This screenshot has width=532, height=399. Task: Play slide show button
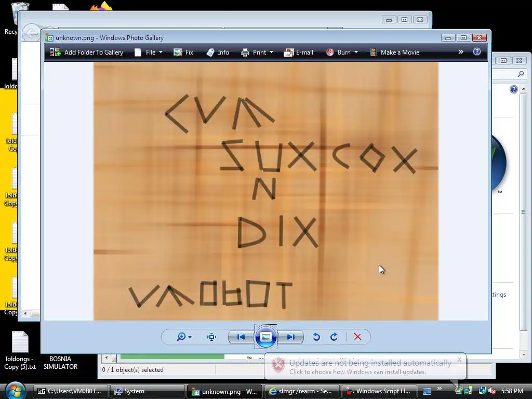266,337
